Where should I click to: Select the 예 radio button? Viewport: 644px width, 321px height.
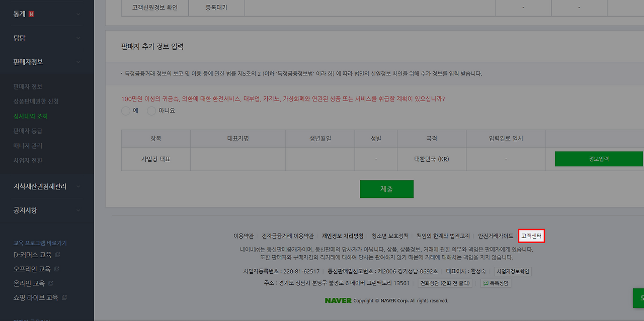coord(125,111)
